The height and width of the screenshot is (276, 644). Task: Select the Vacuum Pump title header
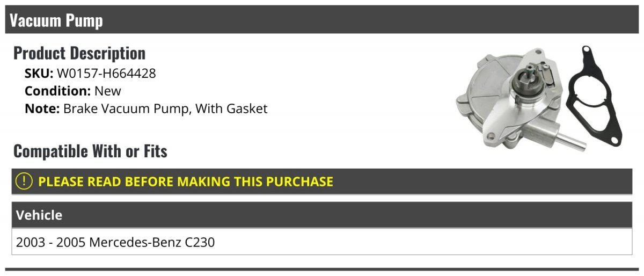pos(56,20)
